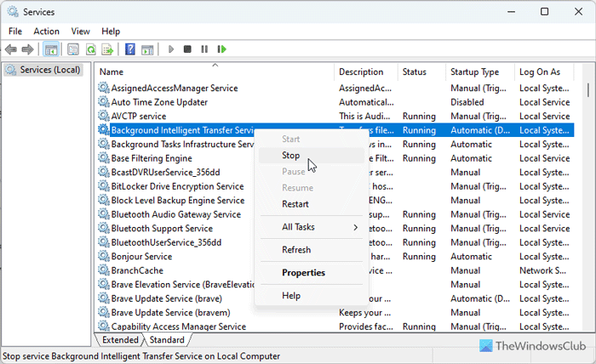Open the View menu

click(x=81, y=31)
